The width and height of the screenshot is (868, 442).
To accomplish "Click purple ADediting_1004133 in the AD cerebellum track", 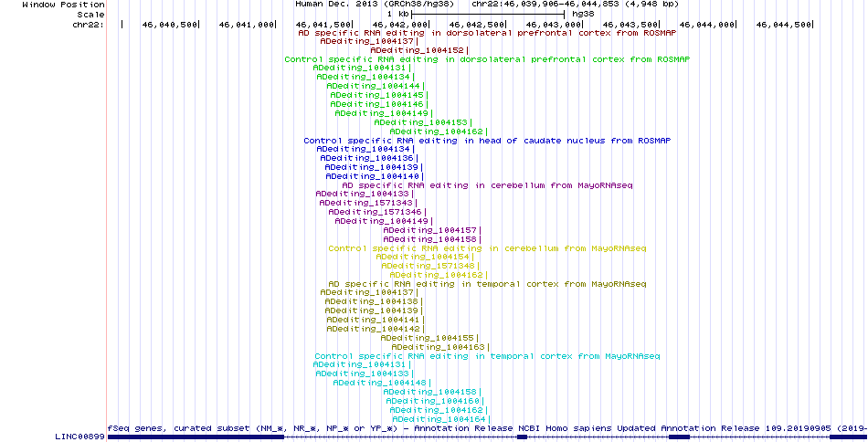I will coord(365,194).
